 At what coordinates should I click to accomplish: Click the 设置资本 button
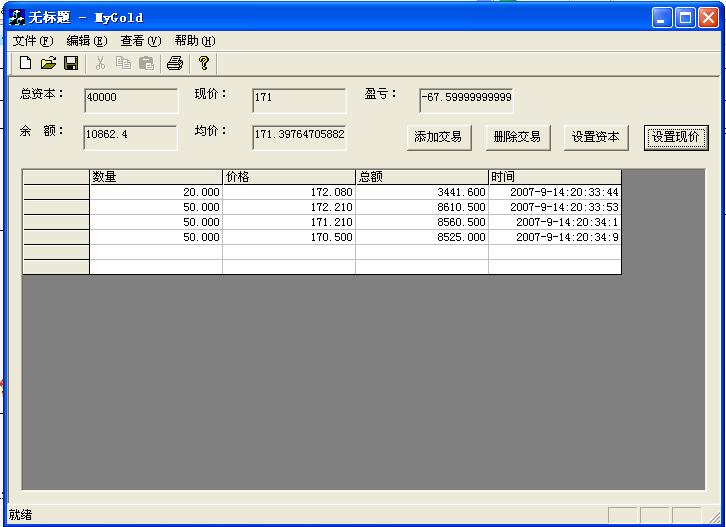(596, 138)
